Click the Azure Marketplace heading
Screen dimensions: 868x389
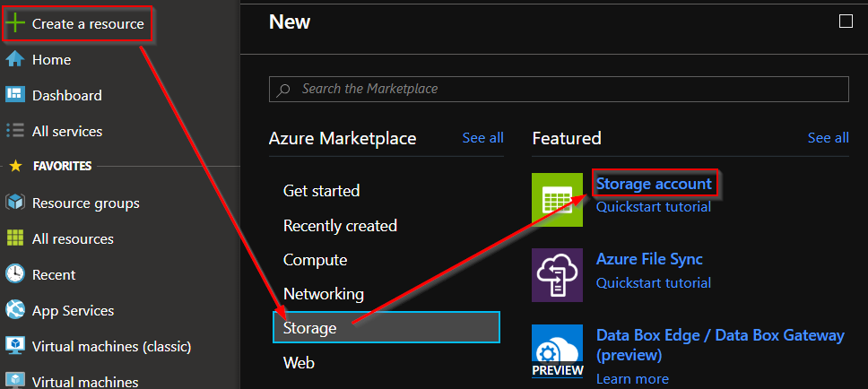pos(343,138)
